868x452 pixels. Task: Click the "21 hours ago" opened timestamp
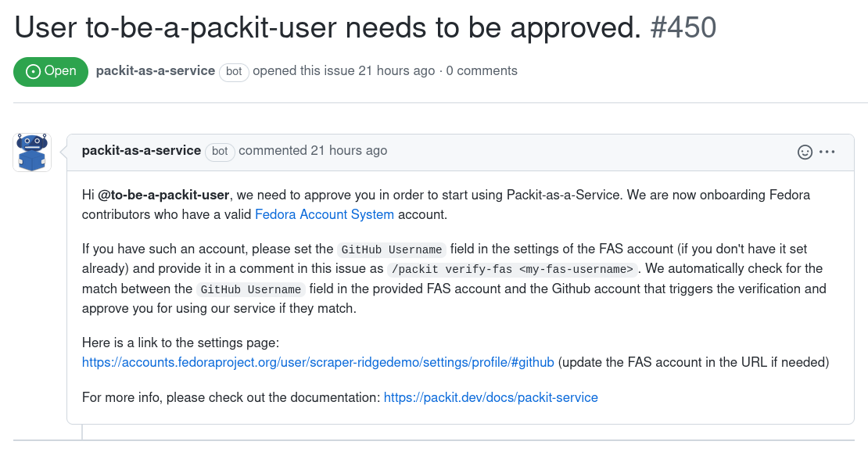click(x=396, y=71)
